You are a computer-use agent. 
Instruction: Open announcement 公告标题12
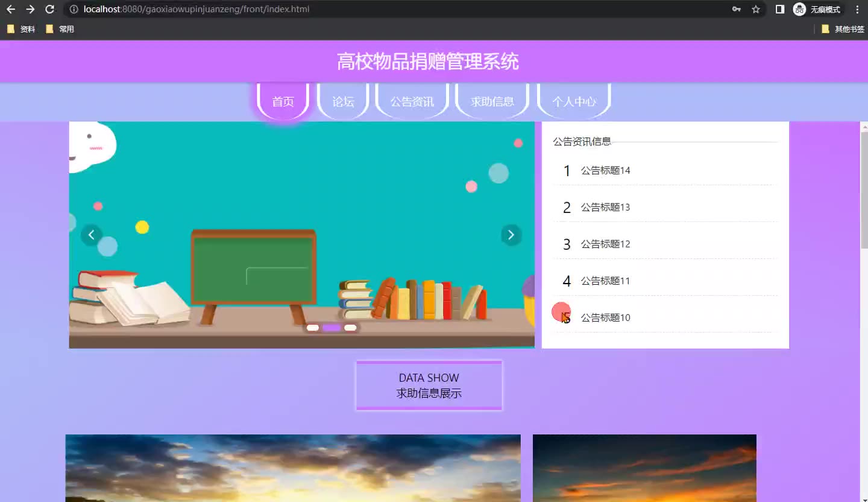pyautogui.click(x=605, y=244)
